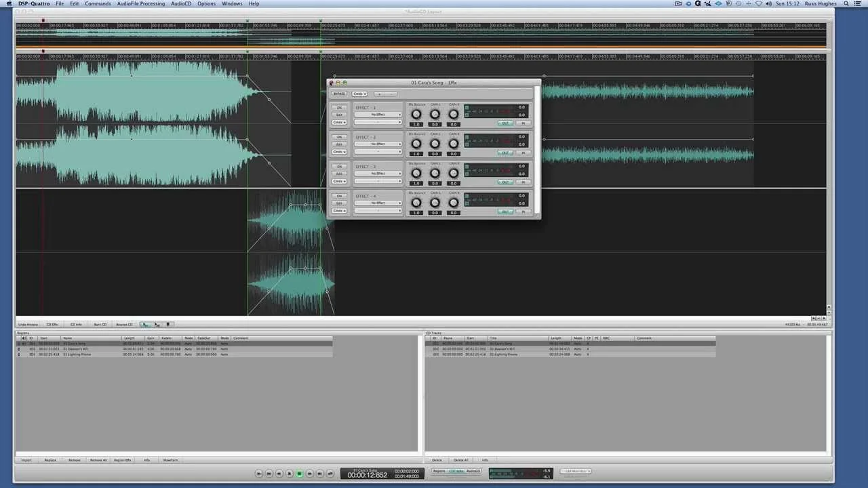The height and width of the screenshot is (488, 868).
Task: Open the Cmds dropdown in the EFFx header
Action: pos(359,94)
